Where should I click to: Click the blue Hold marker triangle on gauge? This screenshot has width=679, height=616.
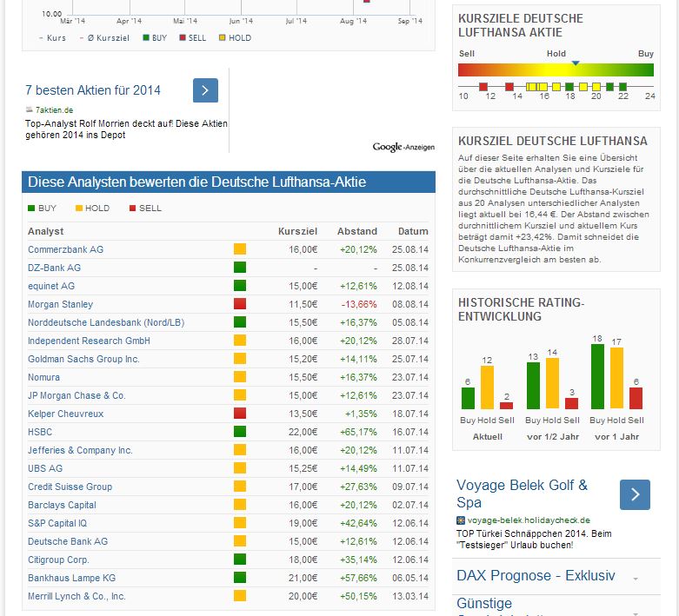[x=576, y=63]
